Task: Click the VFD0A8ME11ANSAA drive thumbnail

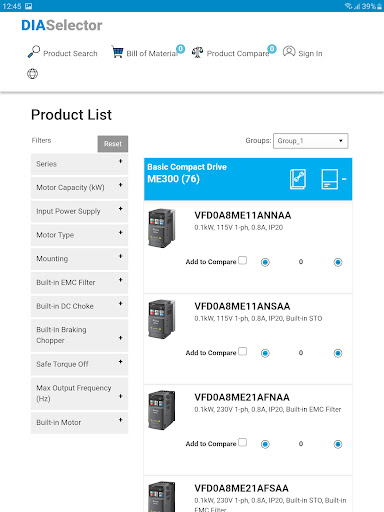Action: point(162,319)
